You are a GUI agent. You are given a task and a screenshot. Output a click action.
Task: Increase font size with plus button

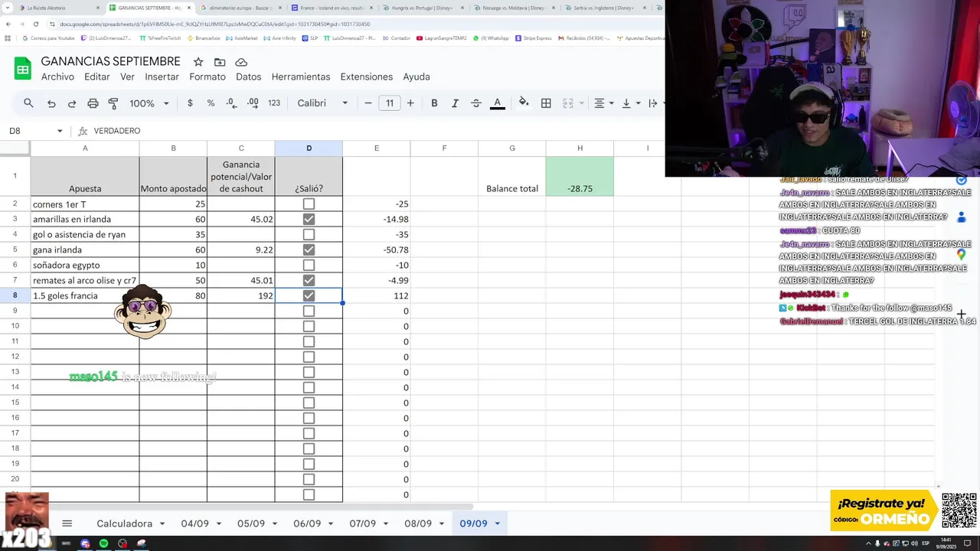pos(410,103)
